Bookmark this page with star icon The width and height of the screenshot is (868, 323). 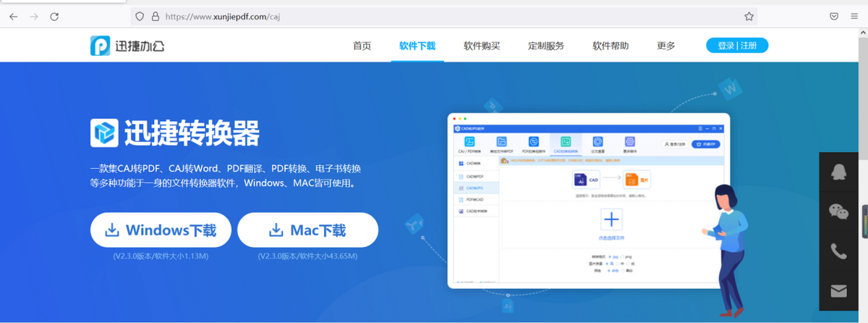tap(749, 16)
